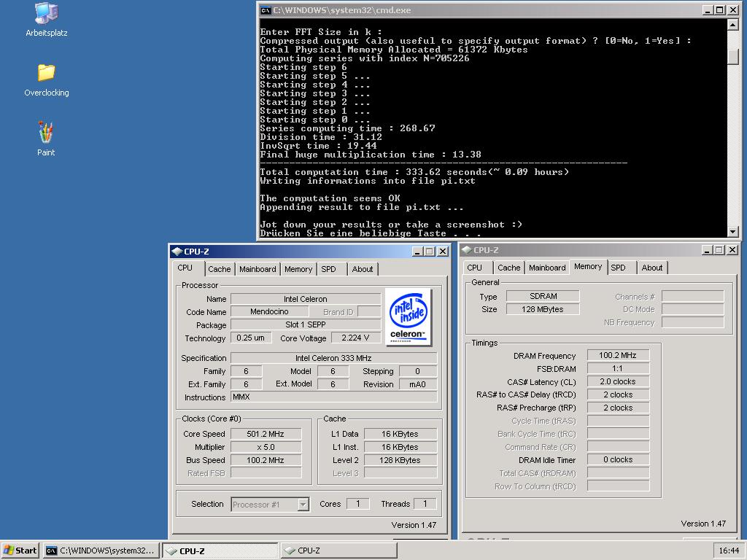This screenshot has width=747, height=560.
Task: Click the FSB:DRAM ratio value 1:1
Action: [x=618, y=368]
